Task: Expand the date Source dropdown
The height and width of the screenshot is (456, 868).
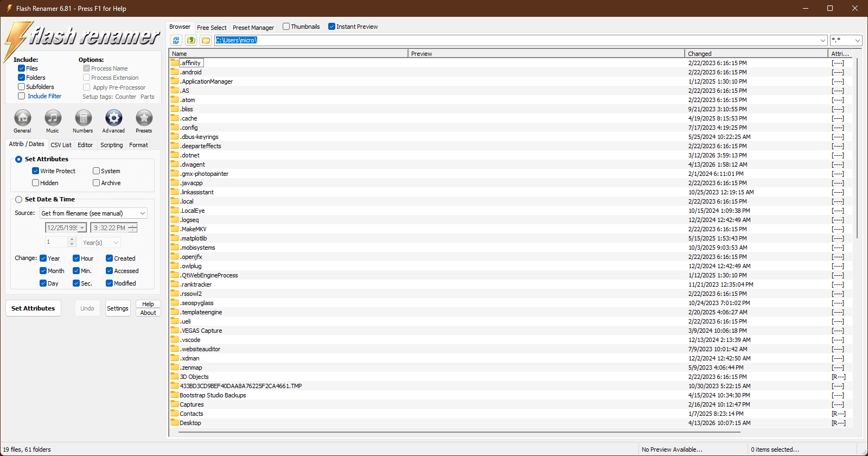Action: pyautogui.click(x=143, y=213)
